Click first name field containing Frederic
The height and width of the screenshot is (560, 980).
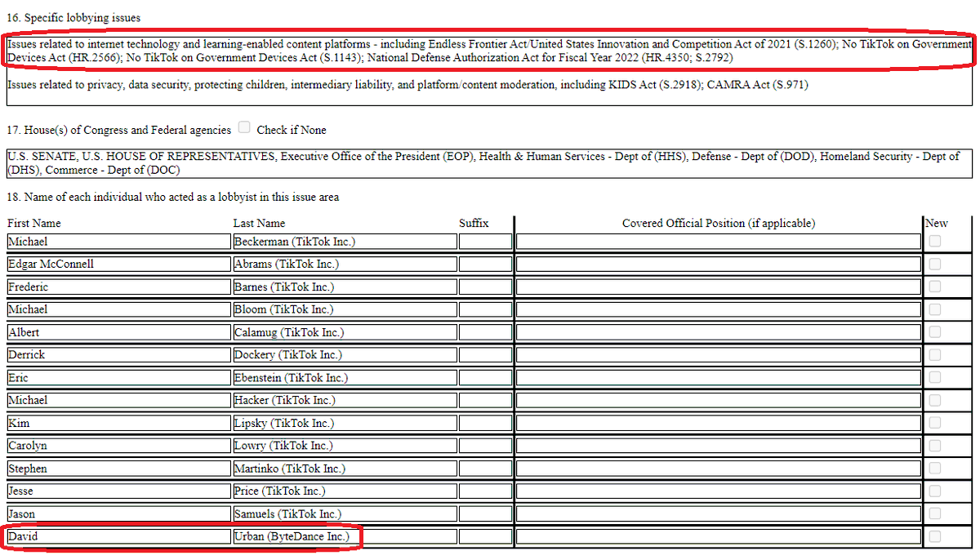[118, 287]
